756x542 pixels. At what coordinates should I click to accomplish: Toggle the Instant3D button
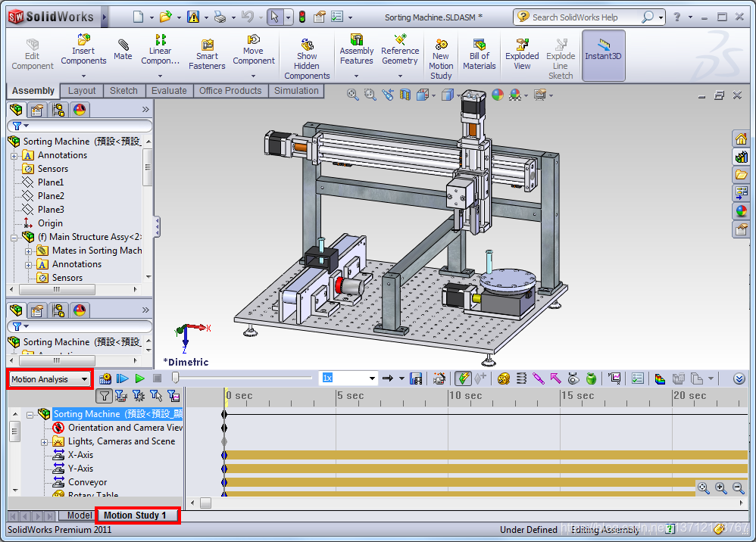tap(603, 55)
